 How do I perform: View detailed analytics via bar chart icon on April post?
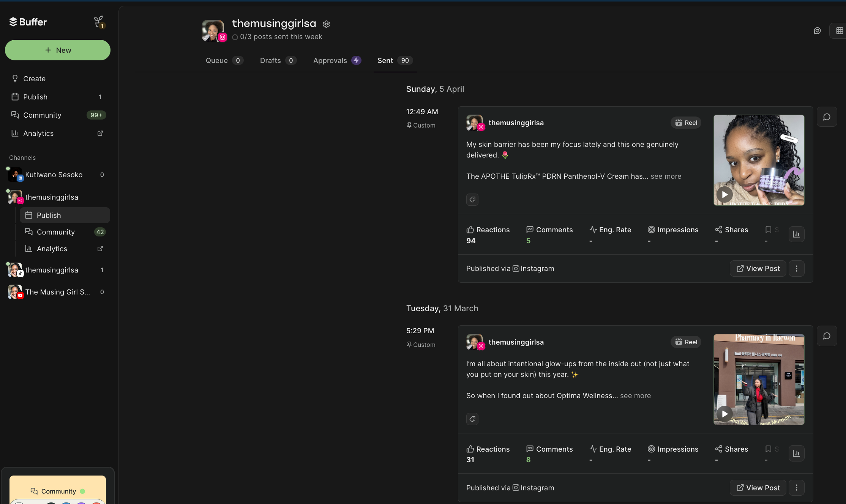pos(797,234)
